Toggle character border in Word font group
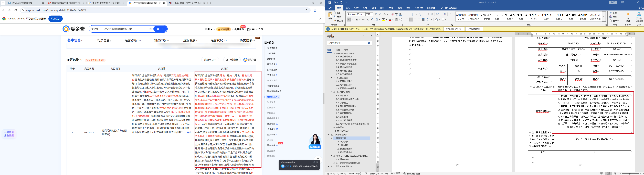The width and height of the screenshot is (644, 175). click(x=401, y=14)
